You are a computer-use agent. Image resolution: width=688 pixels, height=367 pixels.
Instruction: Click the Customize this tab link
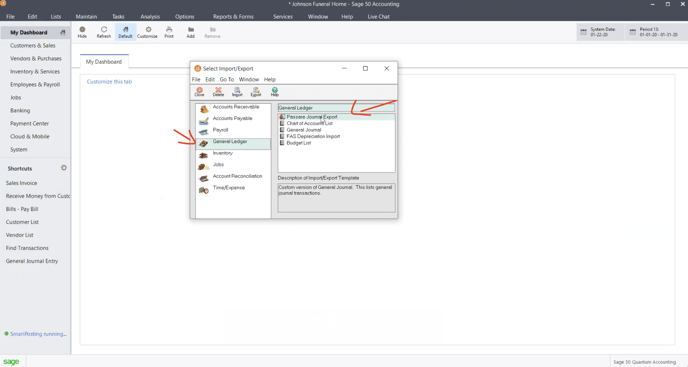(109, 82)
